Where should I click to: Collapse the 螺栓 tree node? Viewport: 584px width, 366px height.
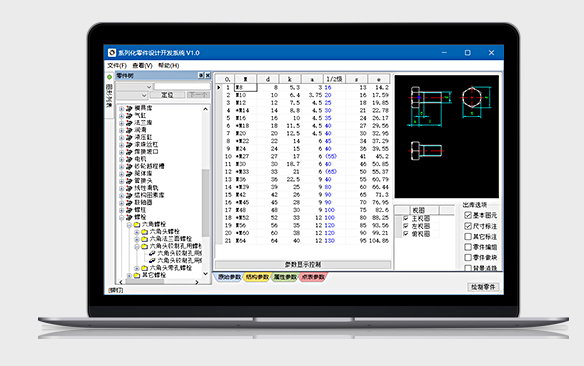pos(121,217)
